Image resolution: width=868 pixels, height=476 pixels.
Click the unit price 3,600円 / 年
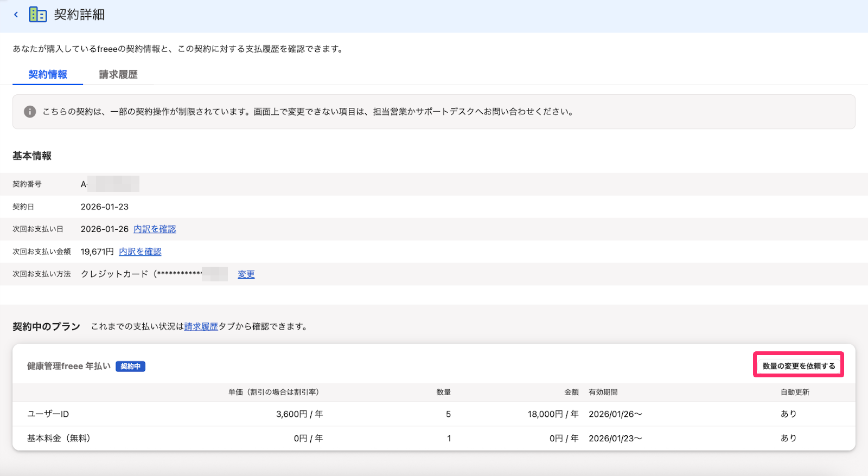click(299, 414)
